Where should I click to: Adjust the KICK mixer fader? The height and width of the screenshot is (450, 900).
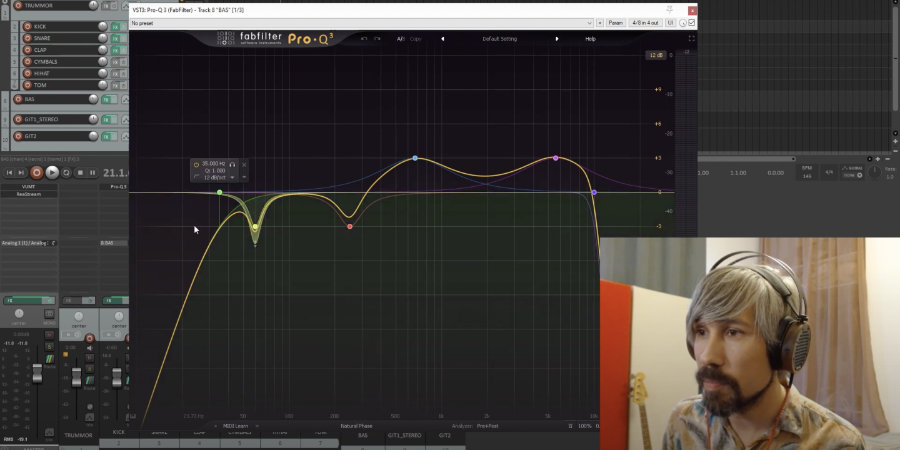click(117, 378)
